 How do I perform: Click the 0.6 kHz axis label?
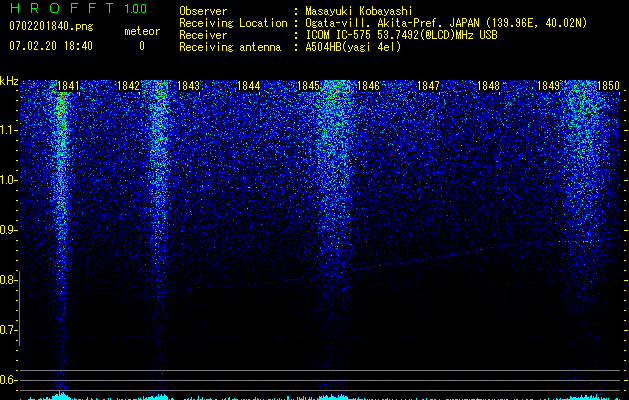[9, 380]
